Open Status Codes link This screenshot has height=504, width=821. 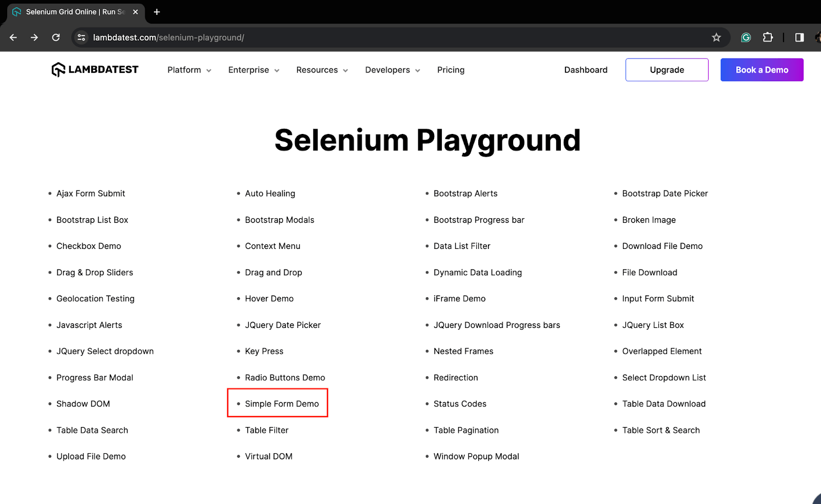tap(460, 404)
